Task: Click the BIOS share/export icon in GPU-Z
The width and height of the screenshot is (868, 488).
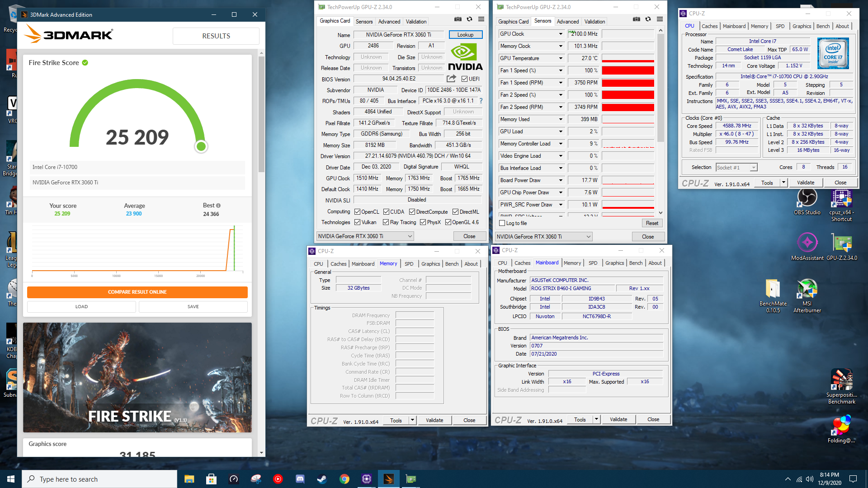Action: [x=451, y=79]
